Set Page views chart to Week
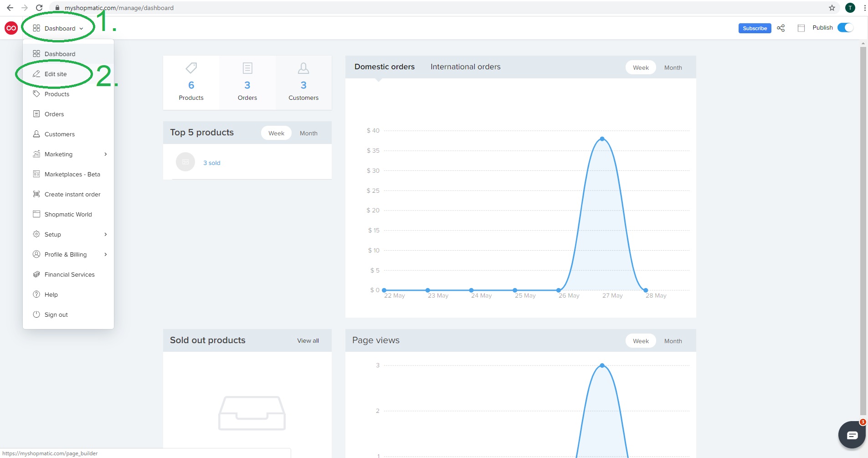Viewport: 868px width, 458px height. [x=641, y=341]
